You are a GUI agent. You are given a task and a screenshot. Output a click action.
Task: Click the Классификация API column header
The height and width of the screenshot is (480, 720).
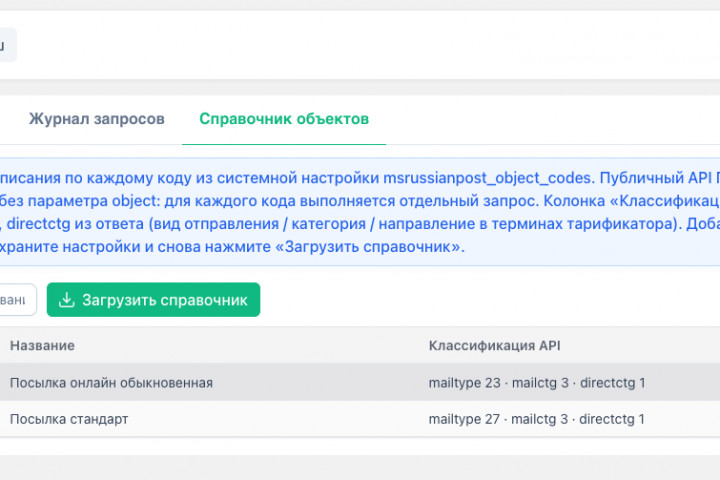(x=494, y=345)
